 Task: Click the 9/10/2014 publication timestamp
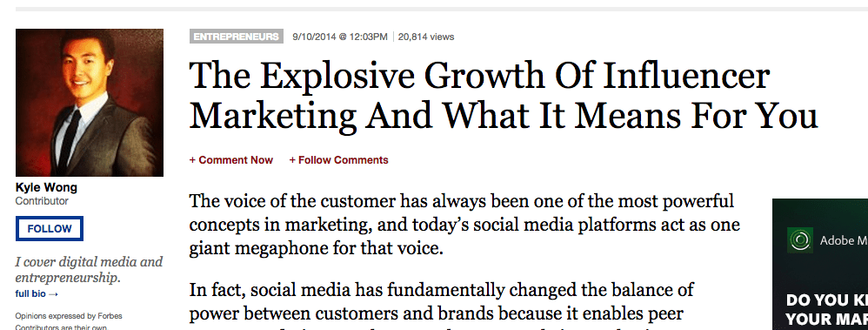[340, 37]
